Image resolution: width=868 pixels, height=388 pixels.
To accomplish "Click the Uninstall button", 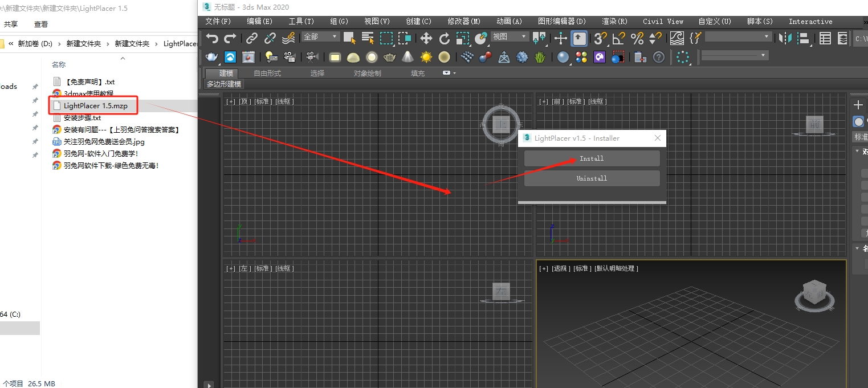I will point(592,178).
